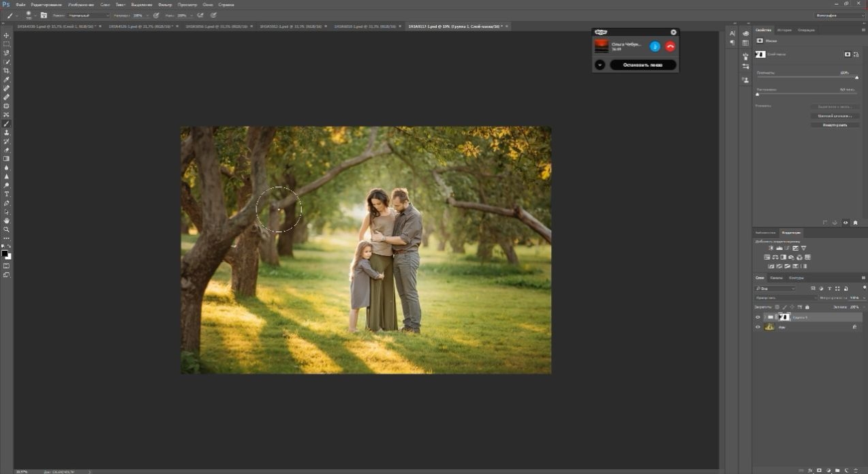Select the Zoom magnifier tool
This screenshot has width=868, height=474.
coord(6,230)
